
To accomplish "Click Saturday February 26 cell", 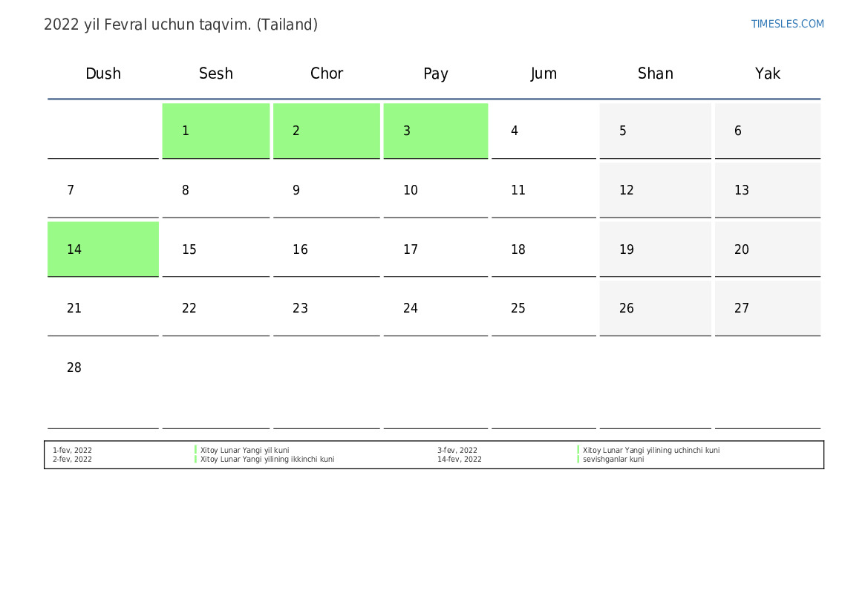I will tap(655, 308).
